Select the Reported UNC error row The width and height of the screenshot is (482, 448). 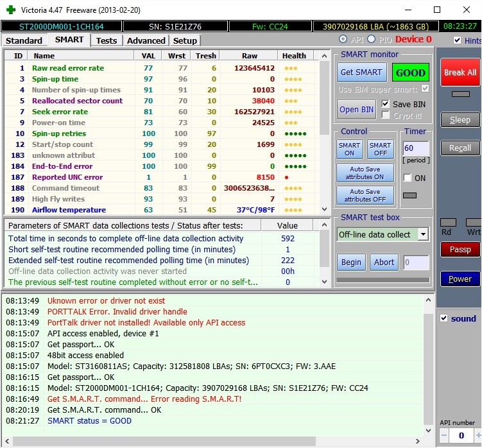point(162,177)
